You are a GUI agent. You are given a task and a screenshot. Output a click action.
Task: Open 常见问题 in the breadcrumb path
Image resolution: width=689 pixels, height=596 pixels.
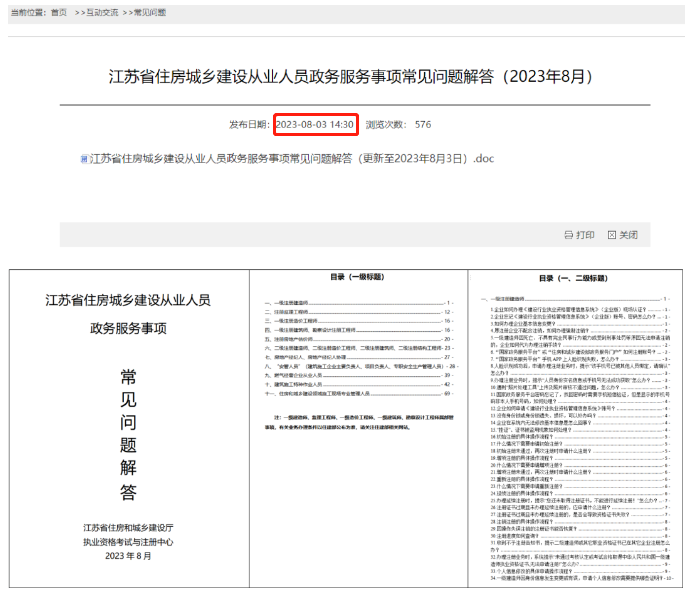coord(150,12)
